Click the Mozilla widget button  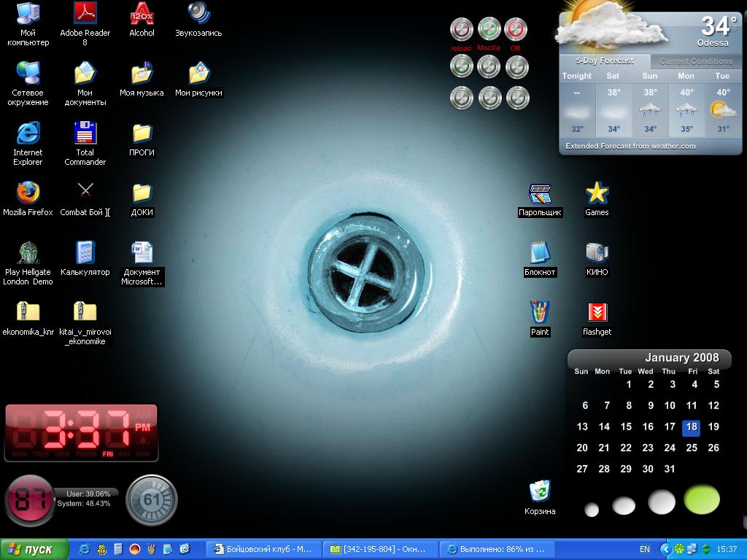coord(489,29)
